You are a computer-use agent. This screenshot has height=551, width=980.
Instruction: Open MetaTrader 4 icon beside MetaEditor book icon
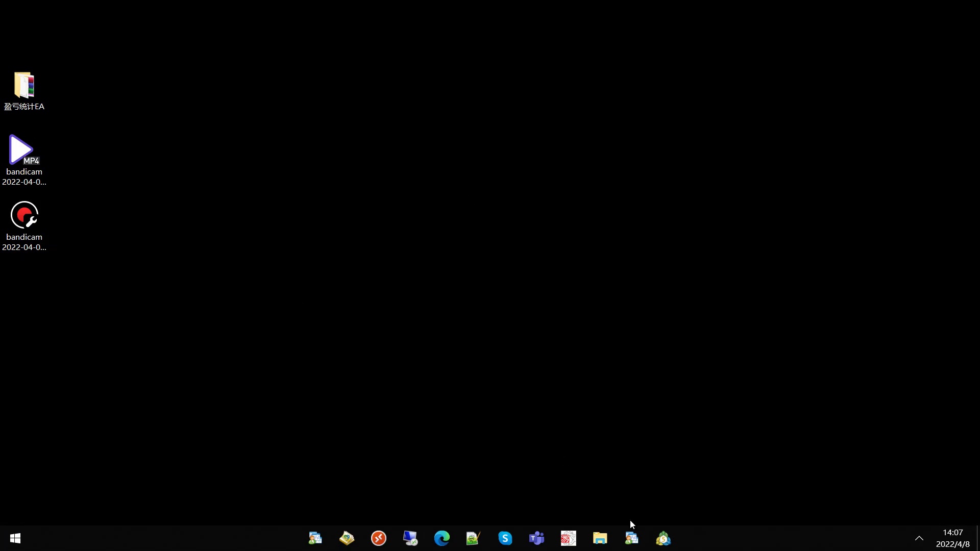coord(315,538)
